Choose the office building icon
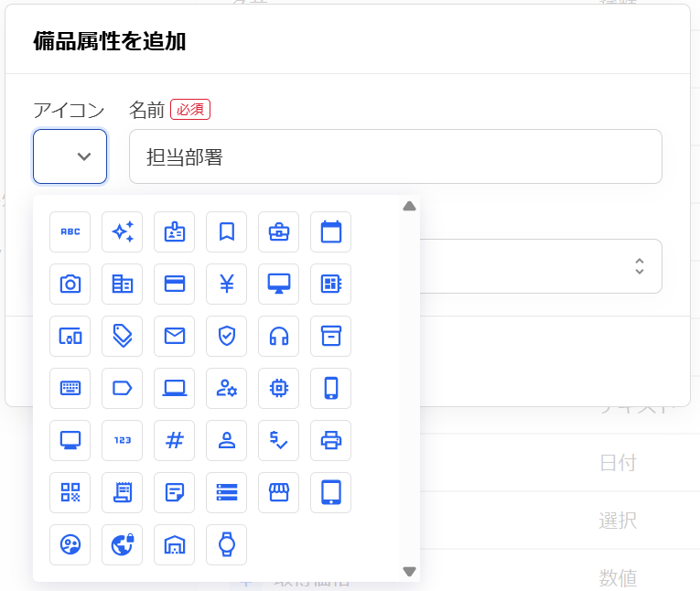Screen dimensions: 700x591 click(123, 284)
